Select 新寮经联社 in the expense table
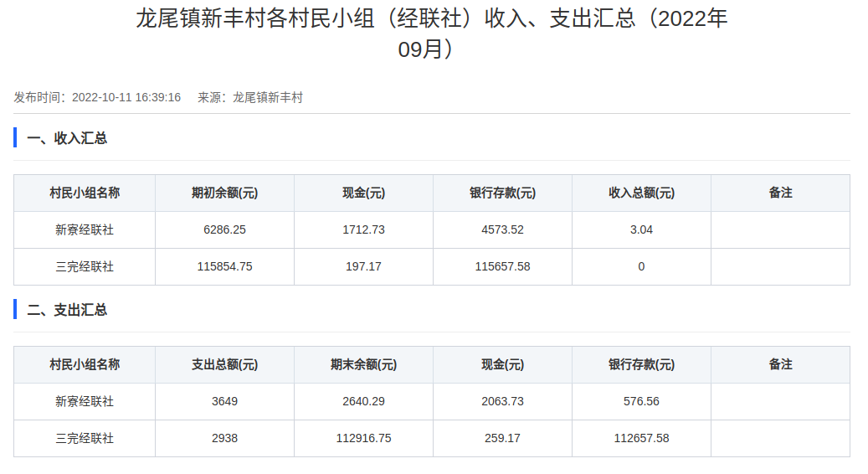Image resolution: width=868 pixels, height=474 pixels. (x=85, y=401)
